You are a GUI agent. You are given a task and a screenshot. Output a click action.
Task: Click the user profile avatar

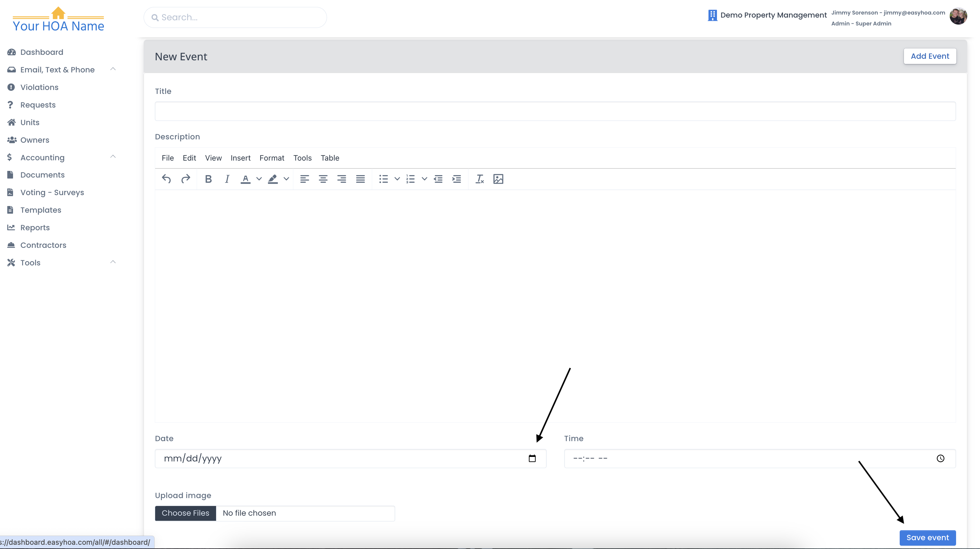958,16
